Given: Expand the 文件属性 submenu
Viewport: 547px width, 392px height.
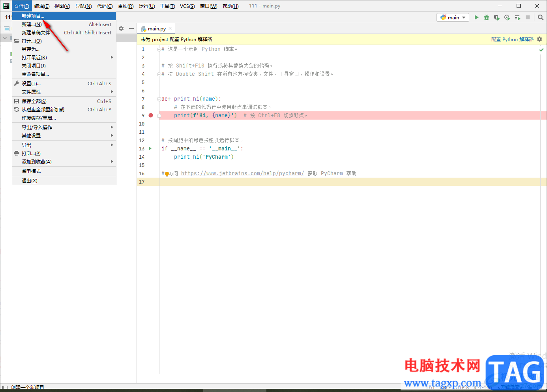Looking at the screenshot, I should click(64, 92).
